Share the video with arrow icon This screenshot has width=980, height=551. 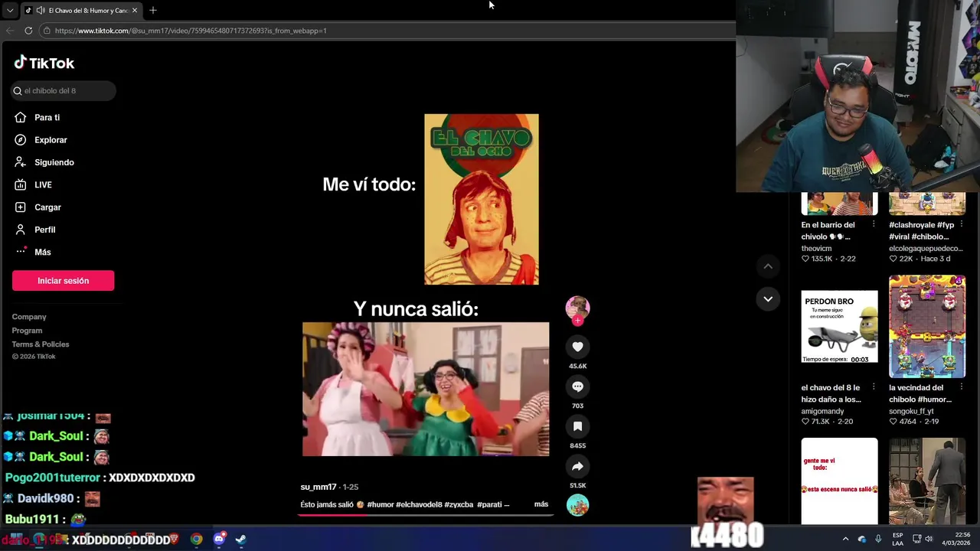577,466
